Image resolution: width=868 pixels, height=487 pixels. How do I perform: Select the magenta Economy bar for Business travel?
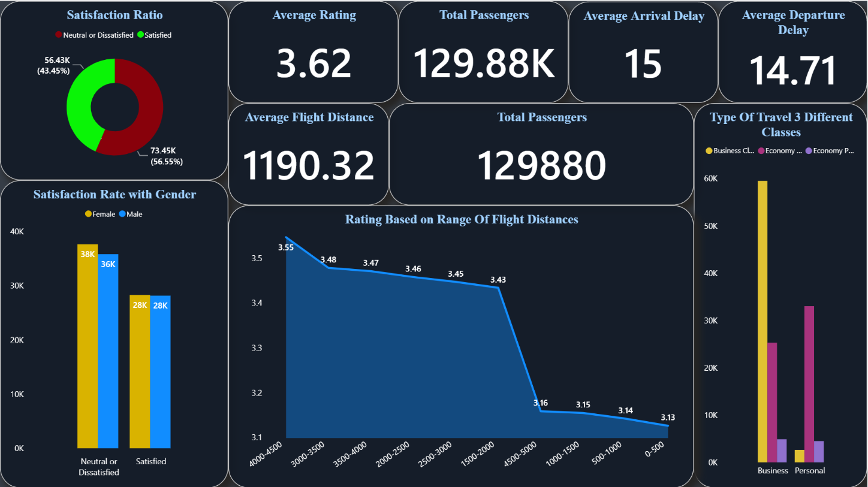click(772, 403)
